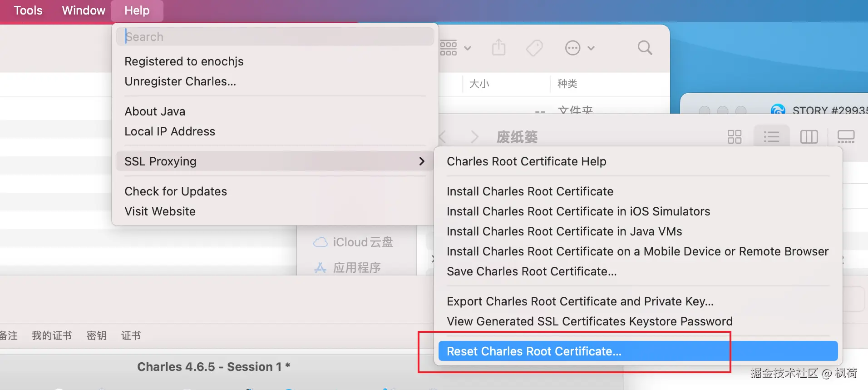Click the Finder share icon

498,47
